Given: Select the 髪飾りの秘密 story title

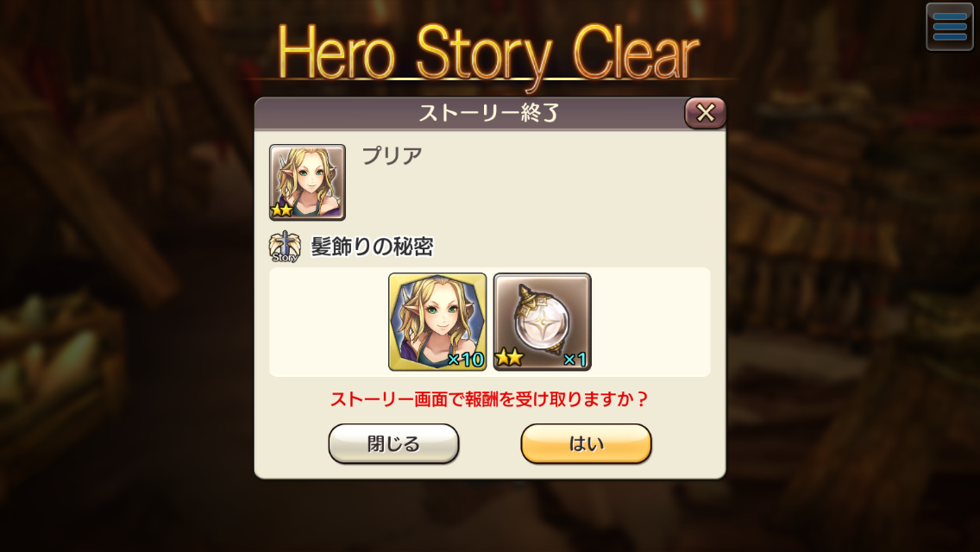Looking at the screenshot, I should [373, 247].
